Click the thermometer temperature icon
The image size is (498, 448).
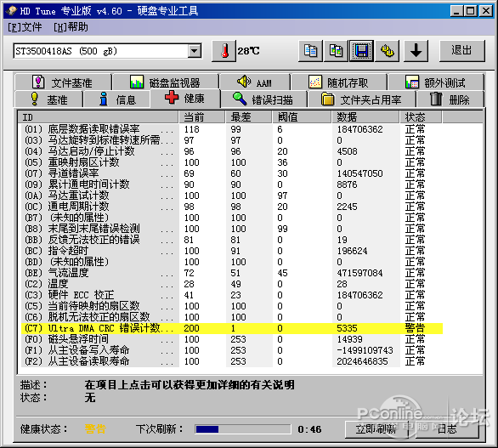[x=224, y=51]
